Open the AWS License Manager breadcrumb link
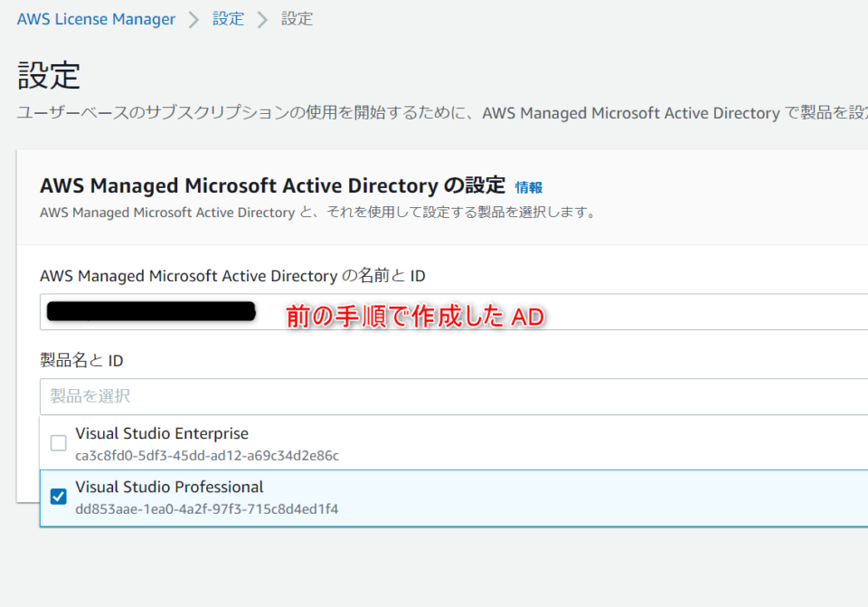The width and height of the screenshot is (868, 607). [96, 18]
